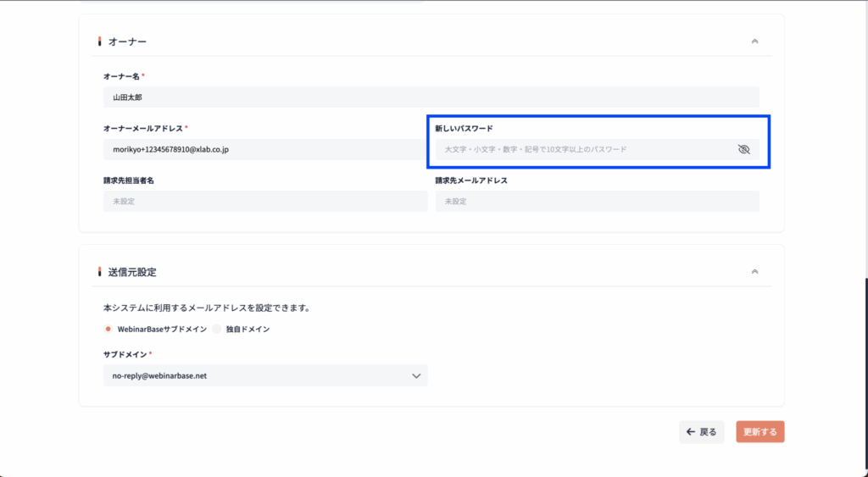Screen dimensions: 868x477
Task: Collapse the オーナー section chevron
Action: pos(754,42)
